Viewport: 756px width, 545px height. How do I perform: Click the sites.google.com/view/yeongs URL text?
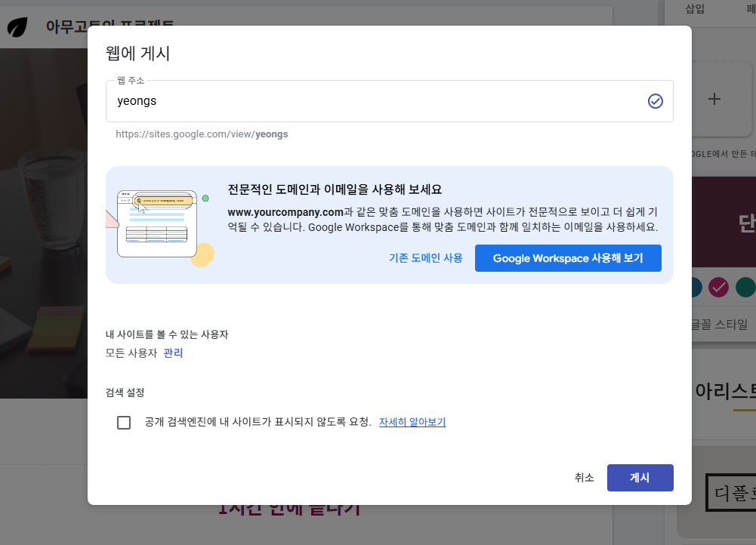(x=202, y=134)
